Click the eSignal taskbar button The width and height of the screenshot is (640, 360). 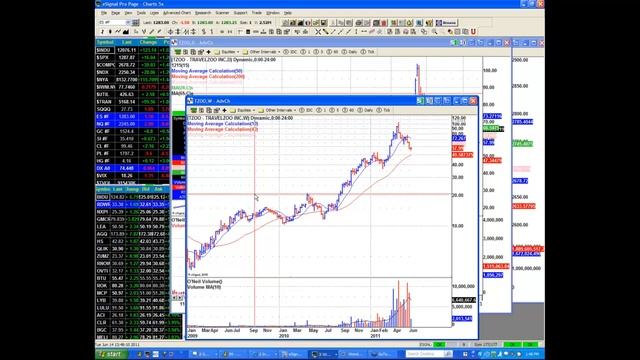[292, 354]
